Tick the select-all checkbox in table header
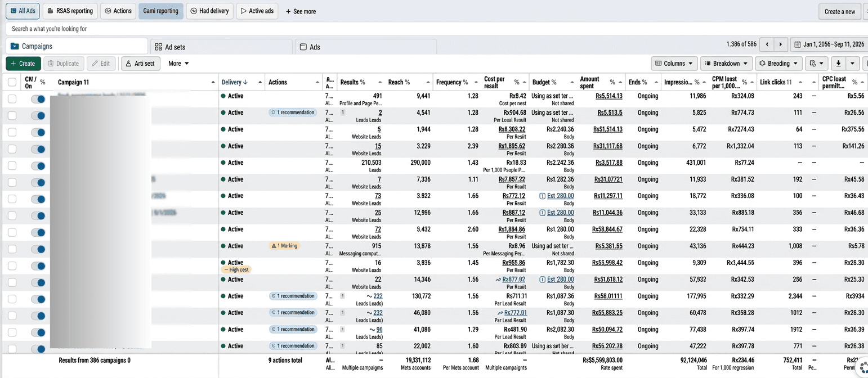868x378 pixels. point(12,82)
